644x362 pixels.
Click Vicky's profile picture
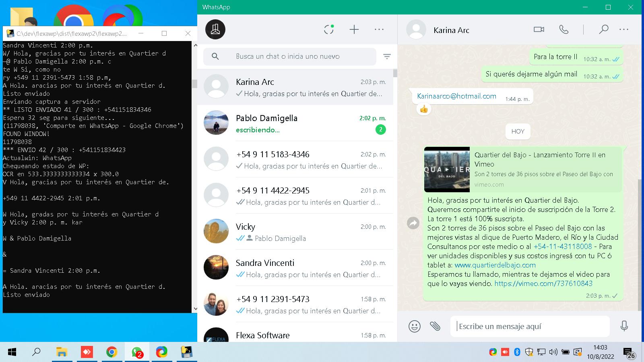pos(216,231)
